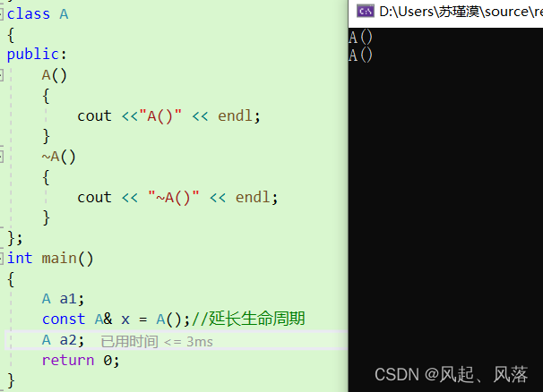Viewport: 543px width, 392px height.
Task: Click the 'class' keyword
Action: click(29, 14)
